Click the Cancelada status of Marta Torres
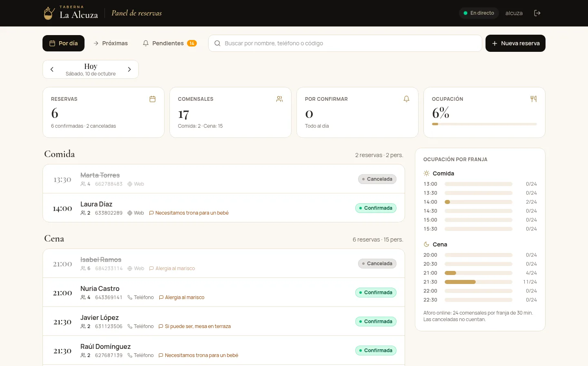The height and width of the screenshot is (366, 588). pos(377,179)
